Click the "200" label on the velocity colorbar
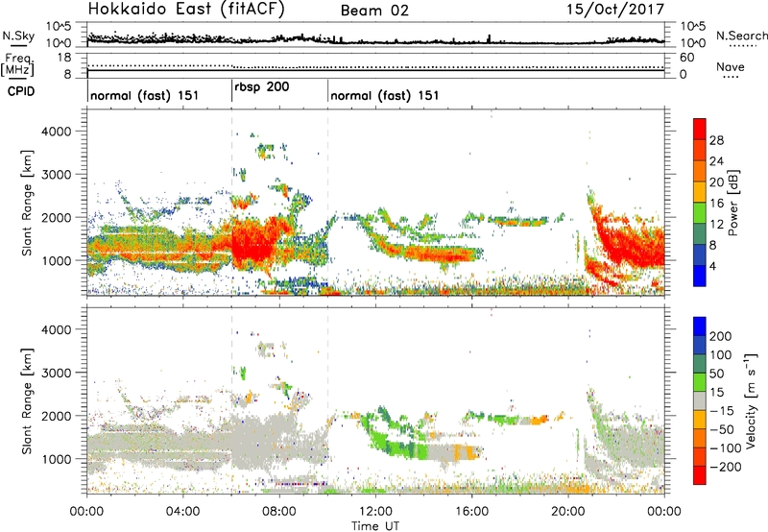 click(x=721, y=336)
